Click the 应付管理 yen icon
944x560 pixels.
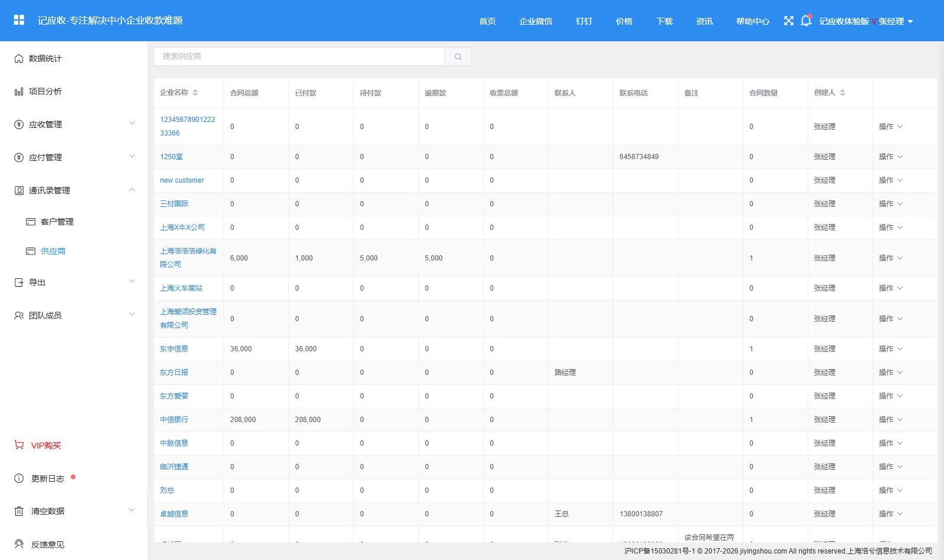pyautogui.click(x=19, y=157)
